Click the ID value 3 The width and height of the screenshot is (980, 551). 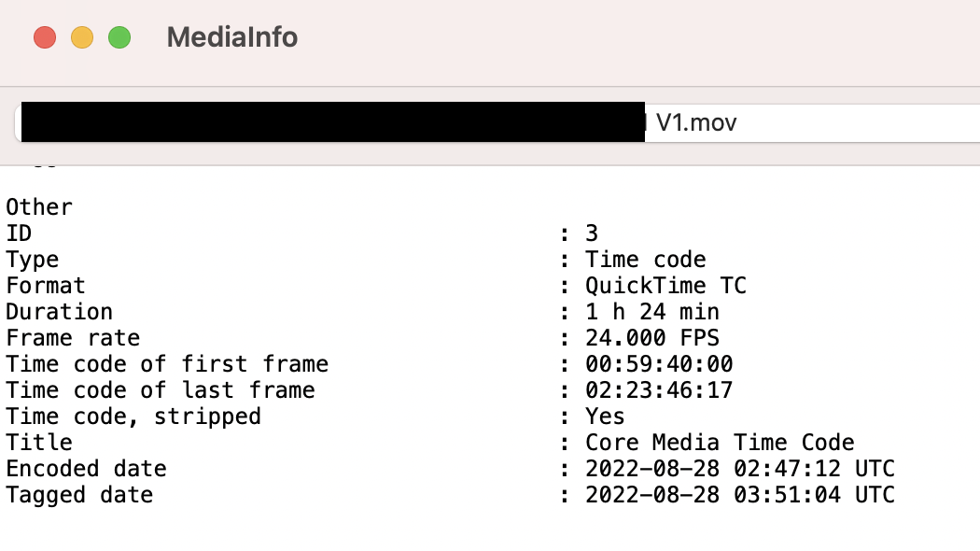(x=592, y=233)
